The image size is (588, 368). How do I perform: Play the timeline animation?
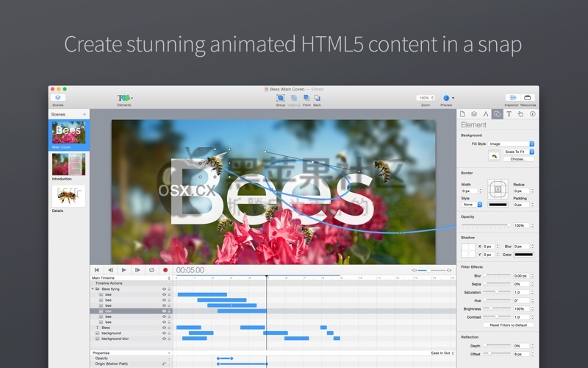123,270
